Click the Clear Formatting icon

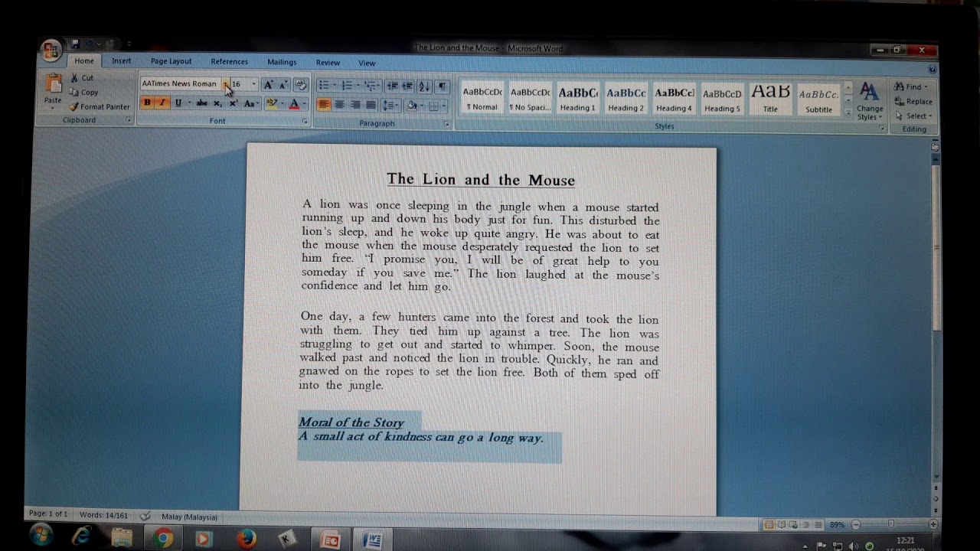(300, 85)
